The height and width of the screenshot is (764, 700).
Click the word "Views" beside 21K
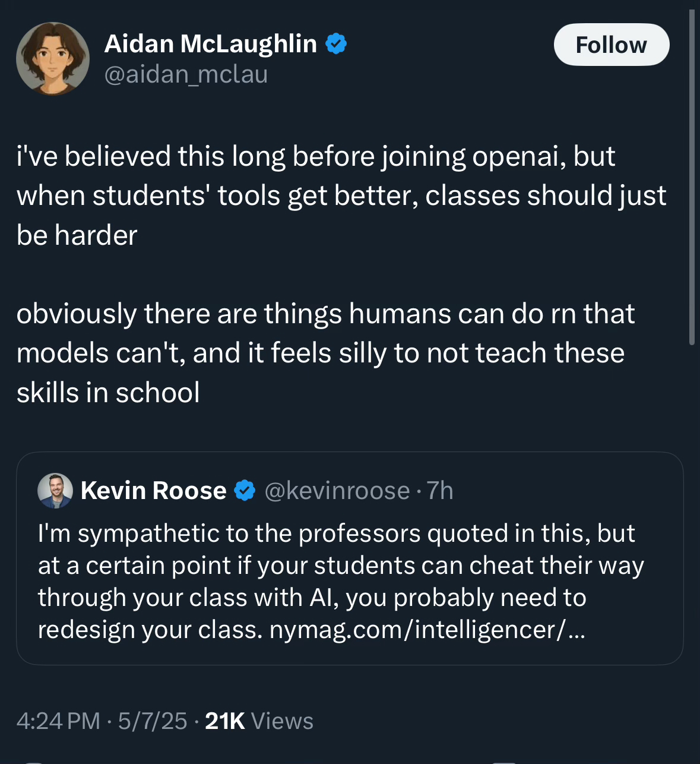pyautogui.click(x=282, y=721)
